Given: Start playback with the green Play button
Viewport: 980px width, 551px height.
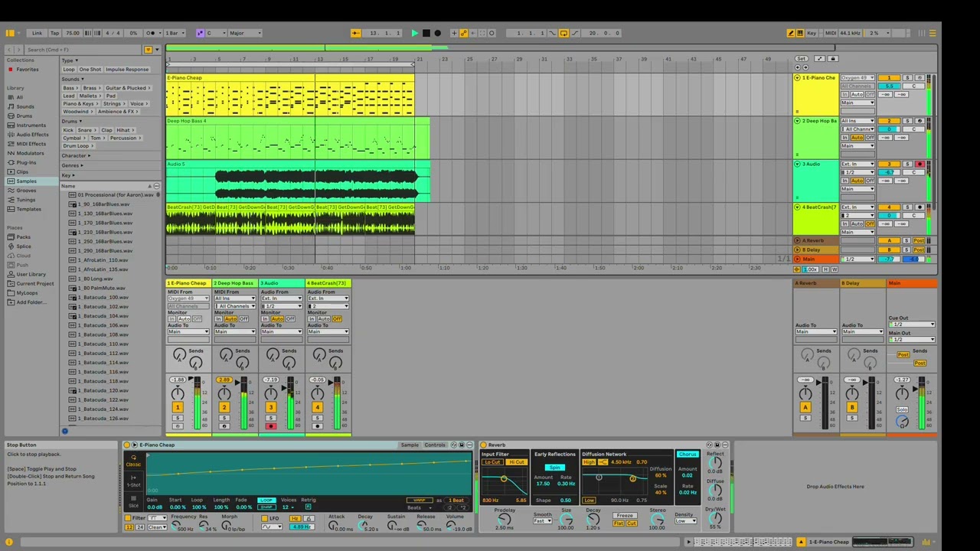Looking at the screenshot, I should click(x=414, y=33).
